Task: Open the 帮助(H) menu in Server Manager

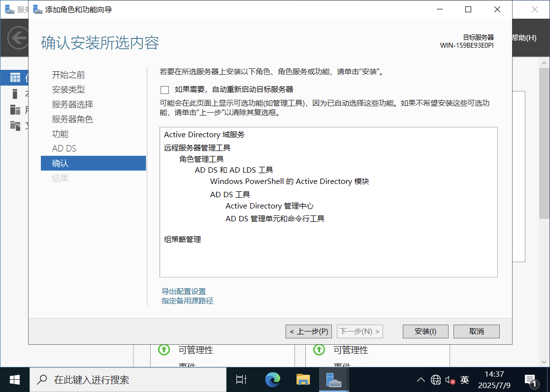Action: pyautogui.click(x=524, y=38)
